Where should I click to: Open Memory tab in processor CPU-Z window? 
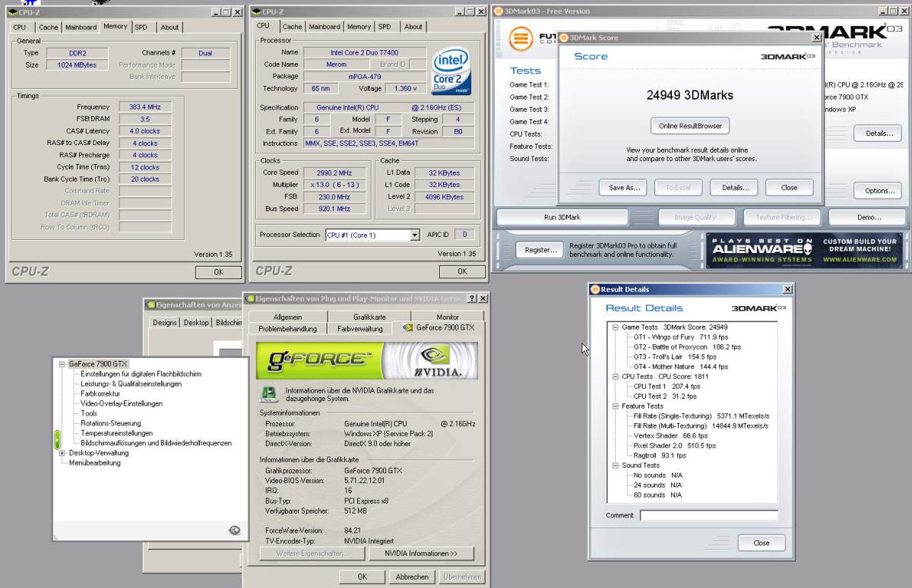pyautogui.click(x=359, y=27)
